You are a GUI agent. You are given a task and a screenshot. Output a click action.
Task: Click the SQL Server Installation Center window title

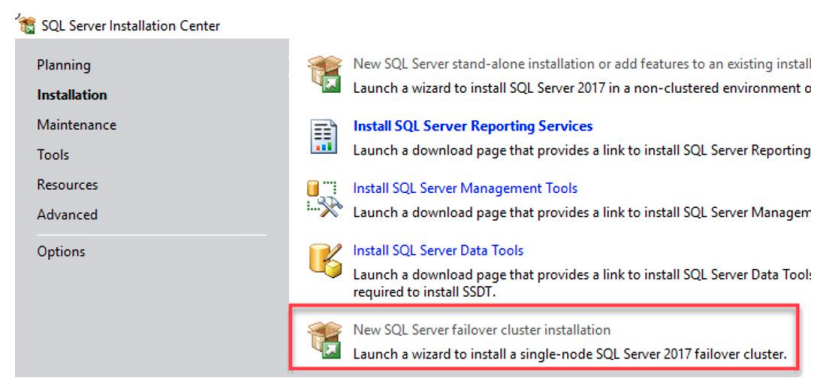click(x=130, y=25)
